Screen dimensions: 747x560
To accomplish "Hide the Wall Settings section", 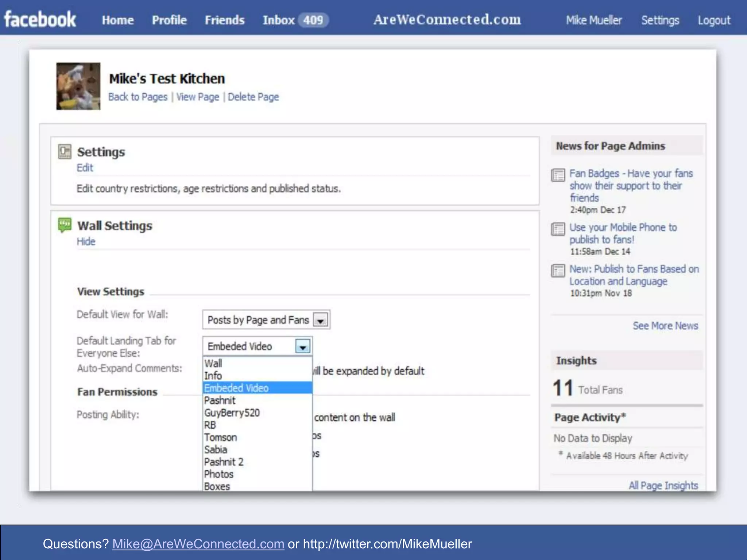I will click(86, 242).
